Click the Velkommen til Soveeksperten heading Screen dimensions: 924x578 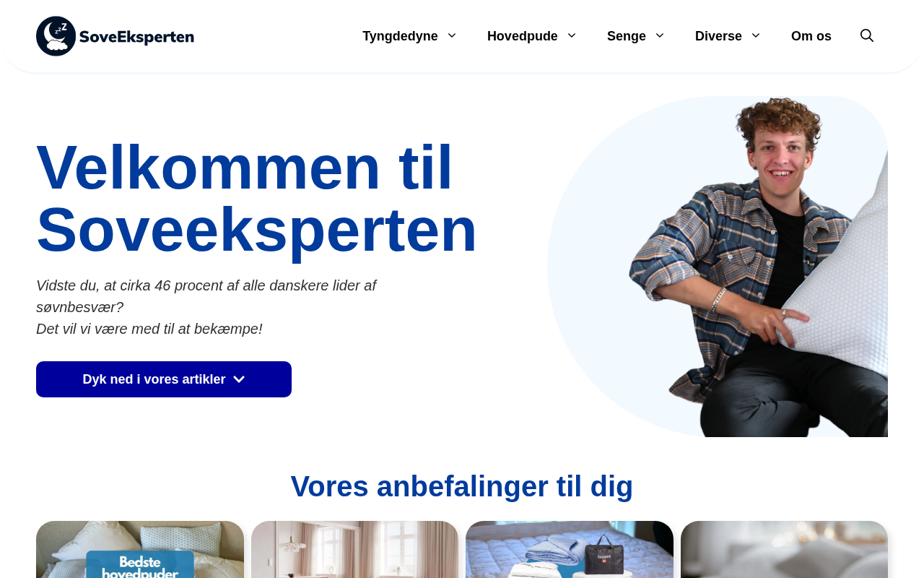tap(256, 199)
